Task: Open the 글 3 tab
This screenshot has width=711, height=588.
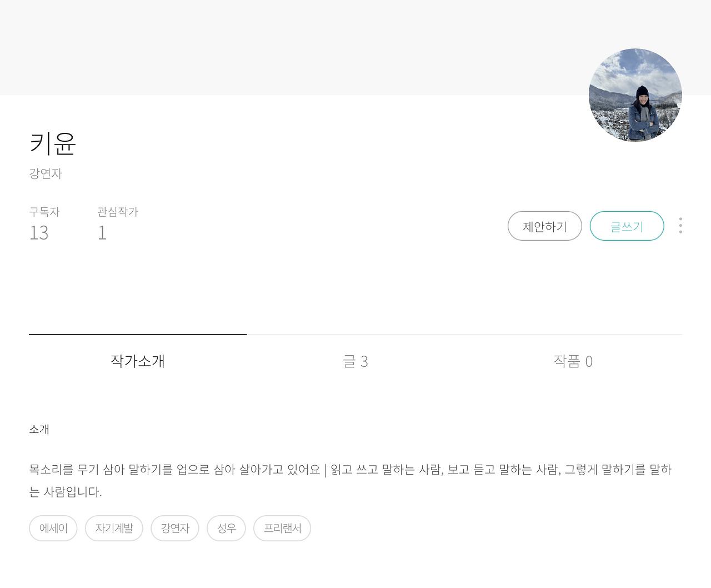Action: 355,361
